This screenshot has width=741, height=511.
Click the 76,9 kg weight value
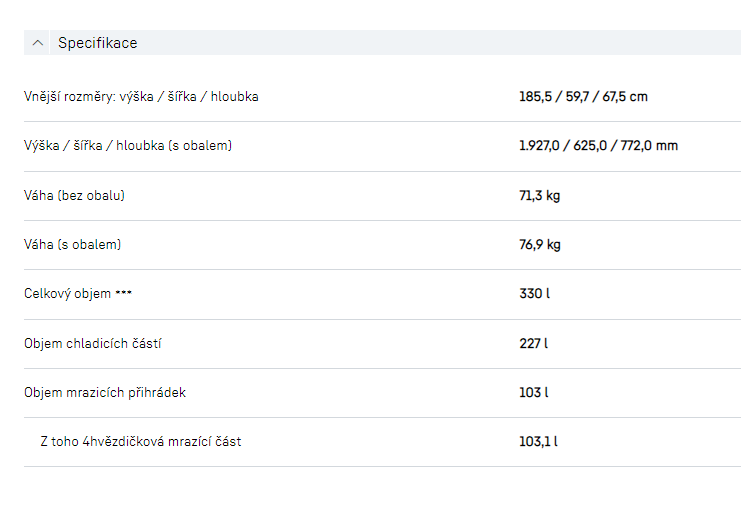pyautogui.click(x=539, y=244)
